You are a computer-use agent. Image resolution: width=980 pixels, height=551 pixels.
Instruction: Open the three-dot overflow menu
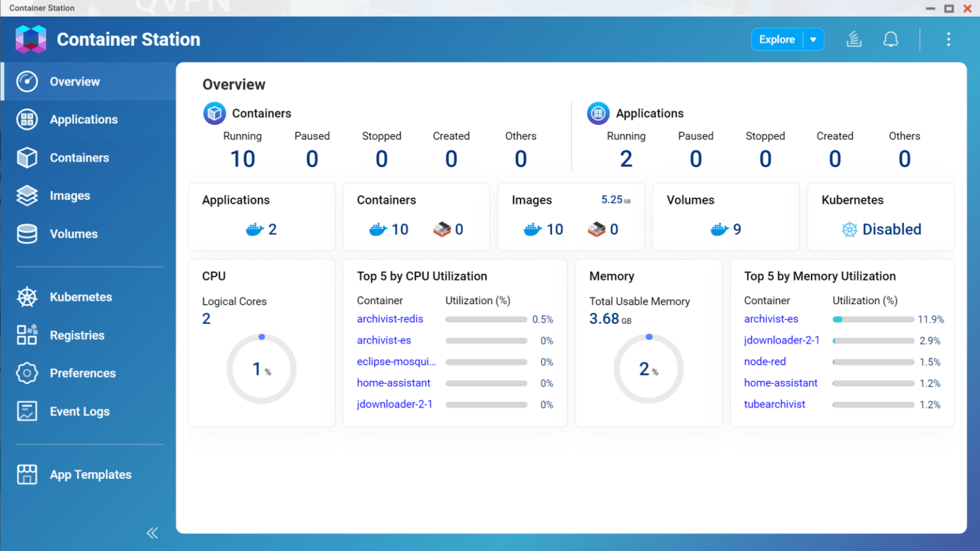[949, 39]
